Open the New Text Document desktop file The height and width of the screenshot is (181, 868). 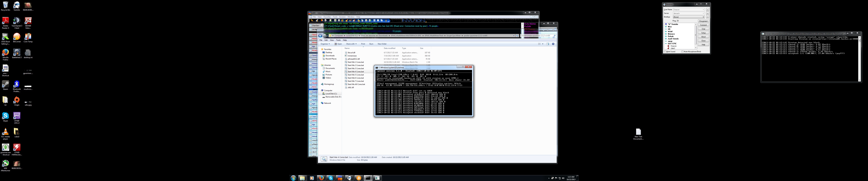click(638, 134)
